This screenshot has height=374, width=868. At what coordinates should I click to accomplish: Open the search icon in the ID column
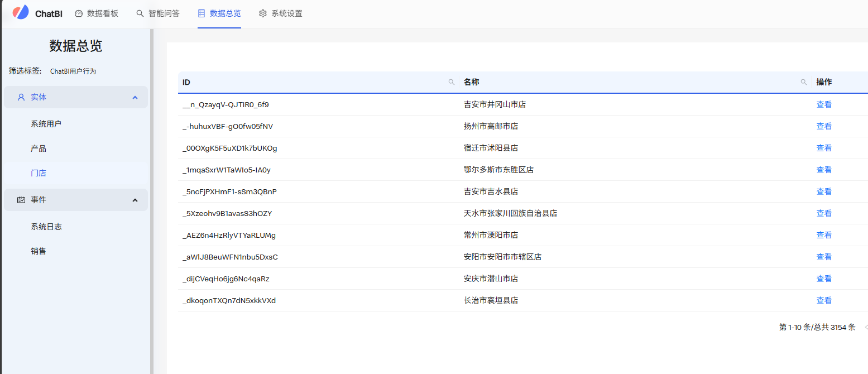point(451,82)
